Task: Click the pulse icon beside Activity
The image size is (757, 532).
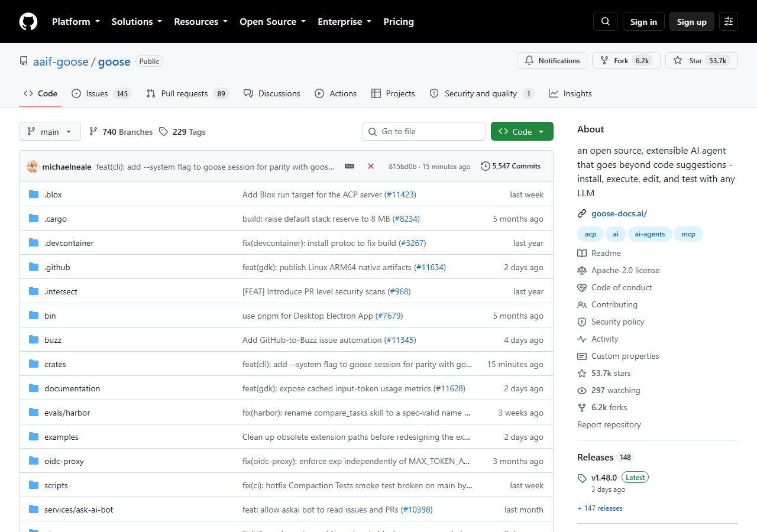Action: click(582, 339)
